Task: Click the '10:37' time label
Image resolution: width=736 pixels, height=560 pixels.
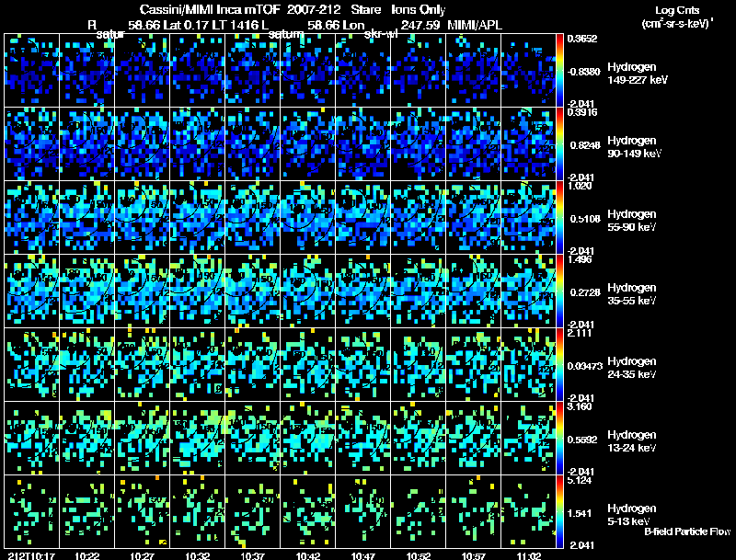Action: click(x=252, y=555)
